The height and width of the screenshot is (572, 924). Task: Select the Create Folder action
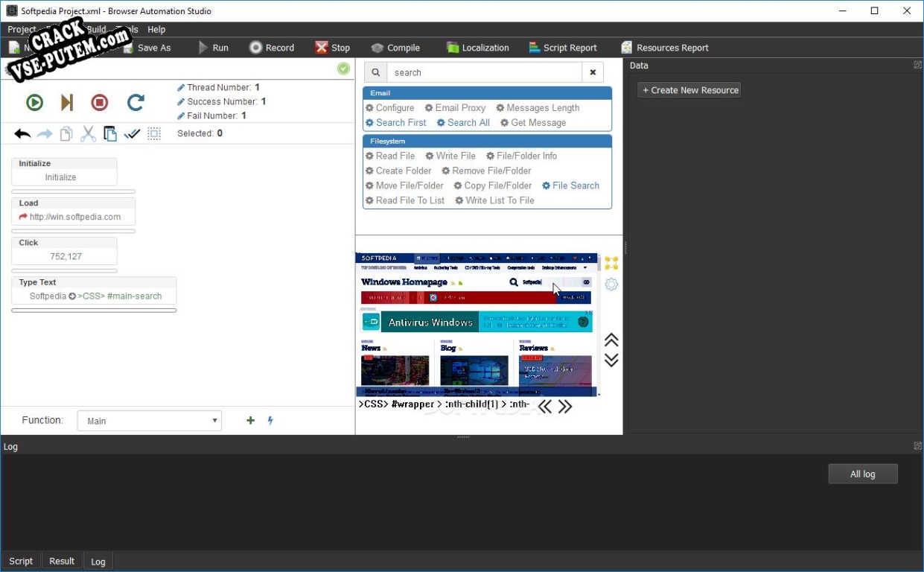click(x=398, y=171)
